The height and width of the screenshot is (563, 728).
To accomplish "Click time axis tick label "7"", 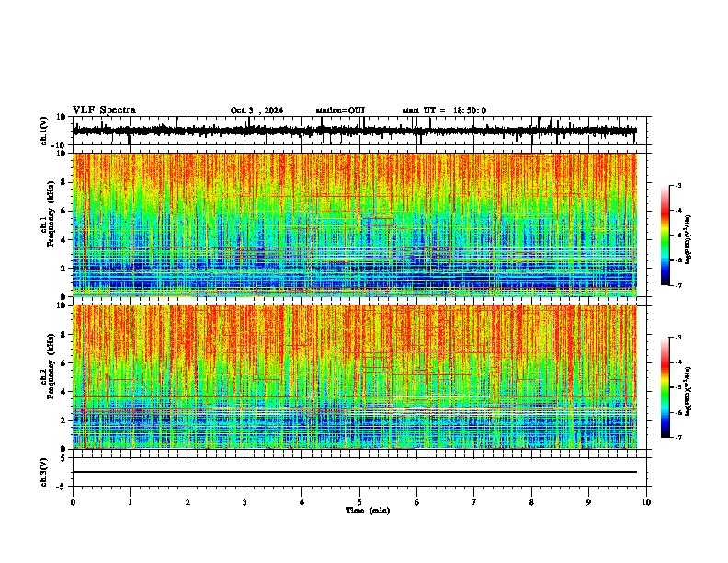I will click(x=474, y=502).
